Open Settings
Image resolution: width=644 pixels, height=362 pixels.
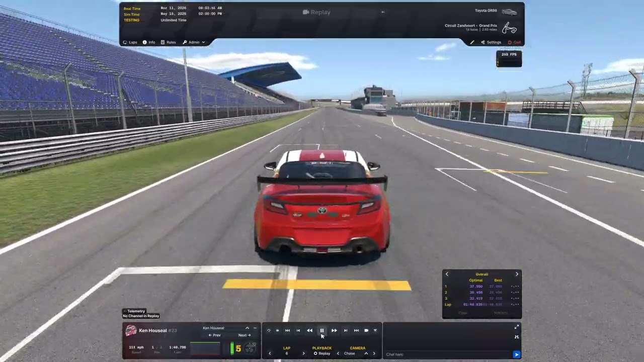[491, 42]
